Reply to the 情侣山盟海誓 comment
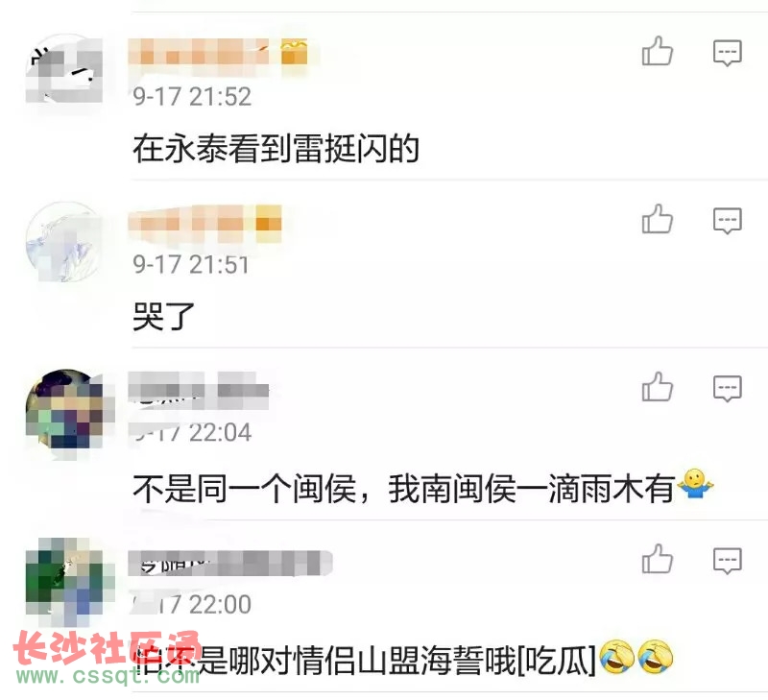 pos(728,561)
